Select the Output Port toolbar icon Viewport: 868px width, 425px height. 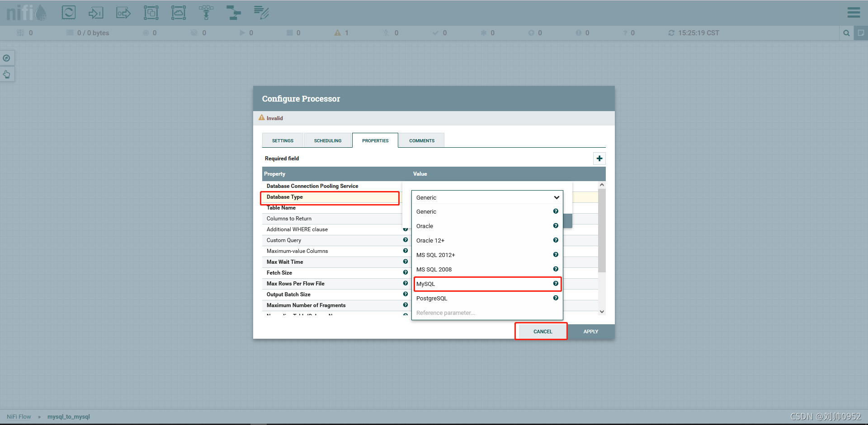tap(123, 13)
